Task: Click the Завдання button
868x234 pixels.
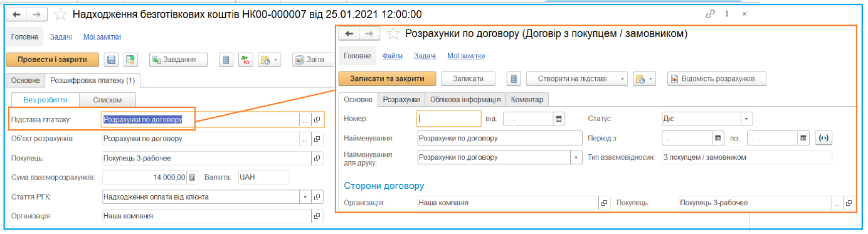Action: (178, 60)
